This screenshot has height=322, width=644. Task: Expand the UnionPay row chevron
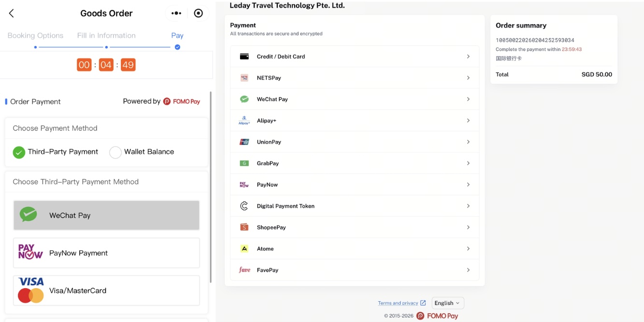[468, 142]
